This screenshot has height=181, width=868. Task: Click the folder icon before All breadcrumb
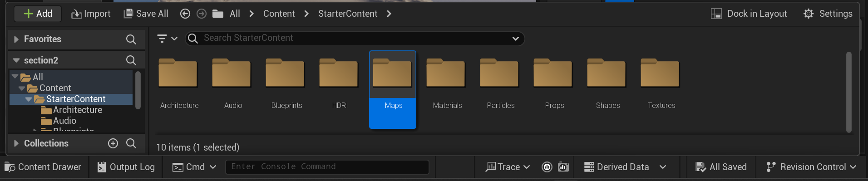218,14
